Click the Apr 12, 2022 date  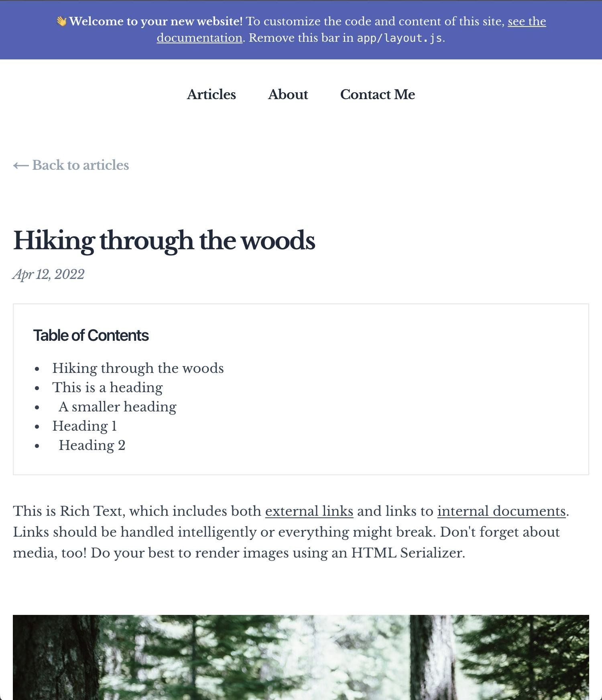tap(49, 275)
